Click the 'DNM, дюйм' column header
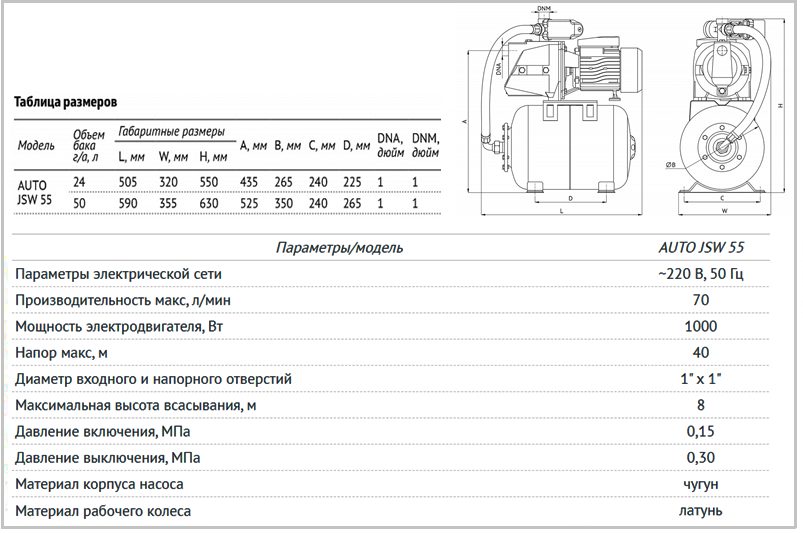The image size is (803, 533). tap(426, 145)
